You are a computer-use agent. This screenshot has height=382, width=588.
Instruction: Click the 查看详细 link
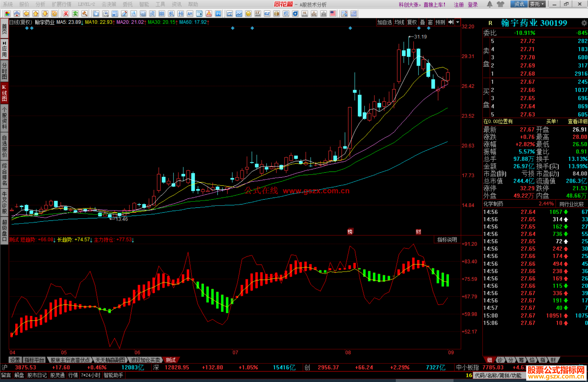click(x=577, y=122)
